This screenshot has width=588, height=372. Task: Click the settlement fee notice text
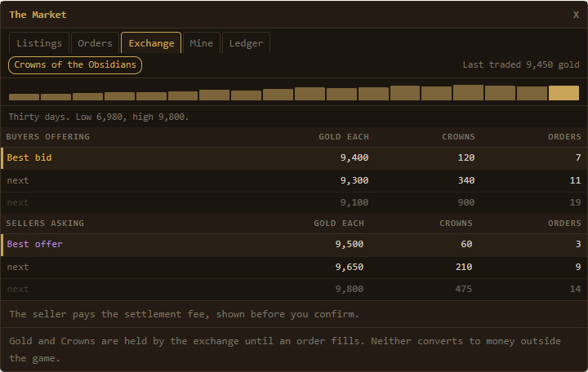[184, 314]
